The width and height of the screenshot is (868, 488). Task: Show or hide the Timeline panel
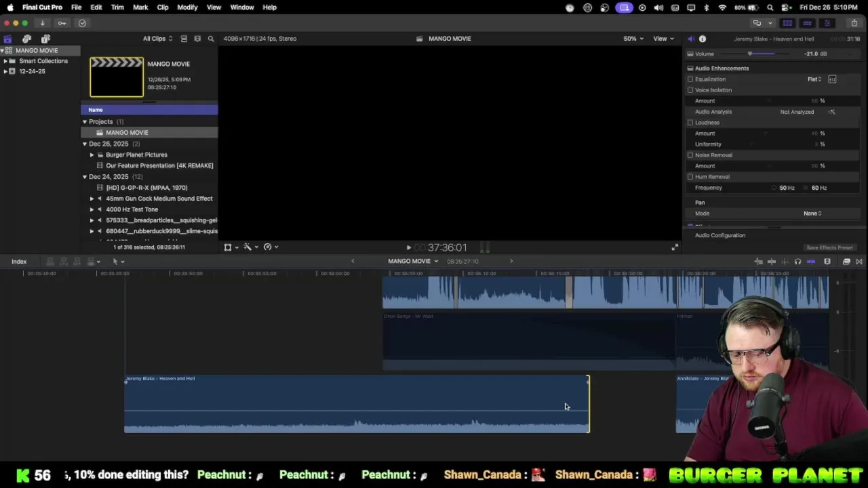coord(807,23)
